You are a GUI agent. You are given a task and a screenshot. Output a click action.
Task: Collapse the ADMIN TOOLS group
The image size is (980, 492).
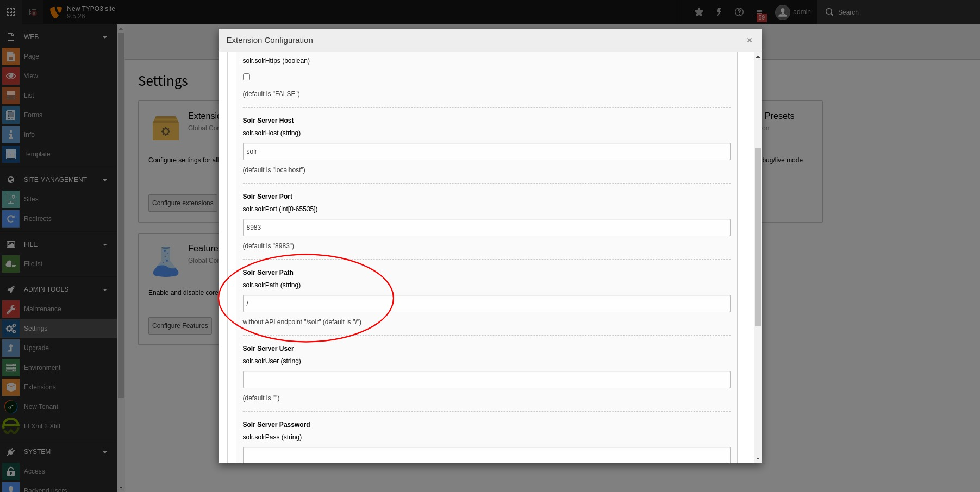(x=105, y=289)
